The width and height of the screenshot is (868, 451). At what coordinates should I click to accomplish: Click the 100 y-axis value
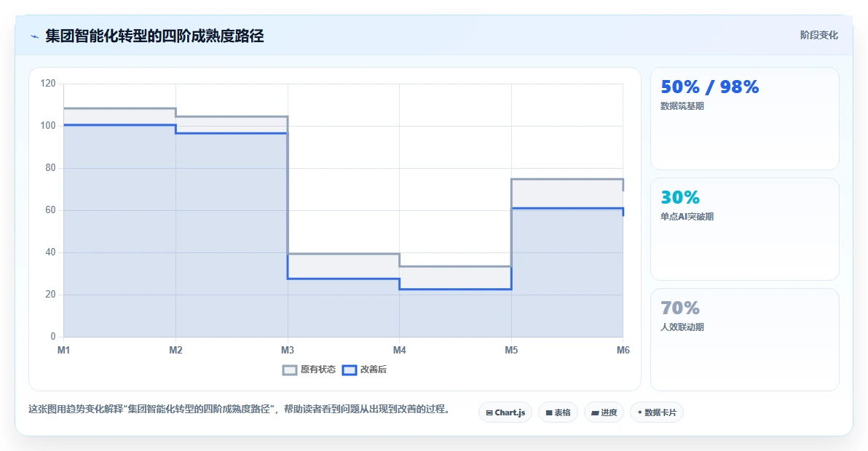pos(48,125)
